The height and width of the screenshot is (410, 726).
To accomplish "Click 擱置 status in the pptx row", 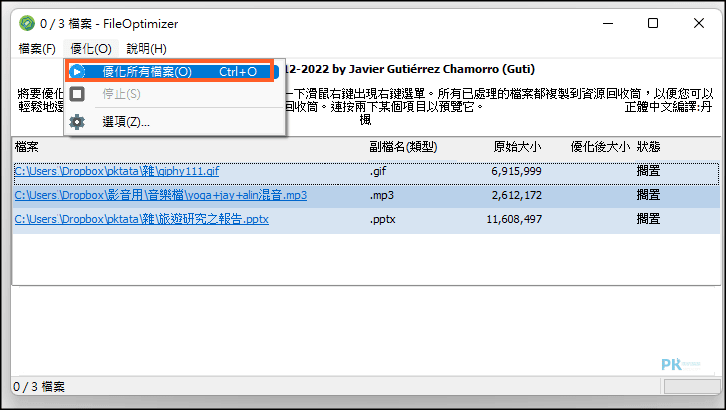I will (x=648, y=219).
